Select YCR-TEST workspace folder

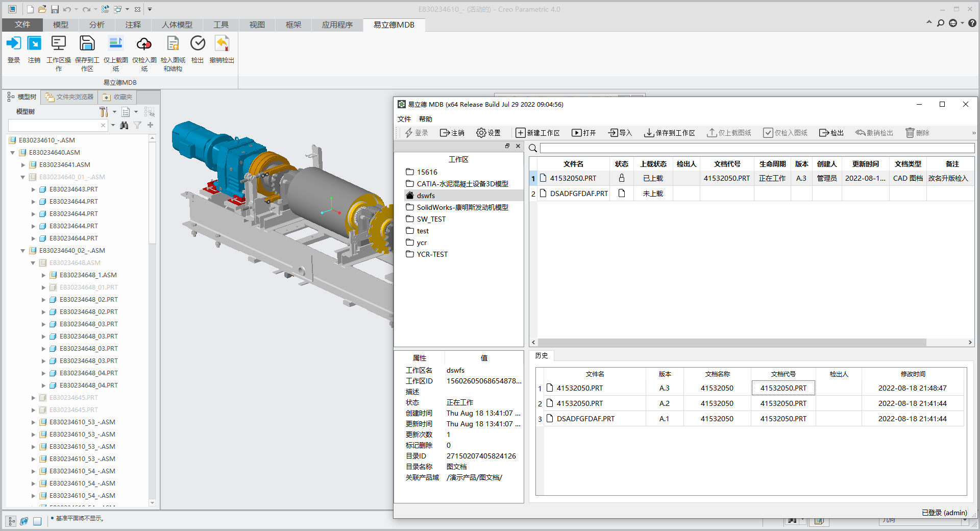coord(432,254)
